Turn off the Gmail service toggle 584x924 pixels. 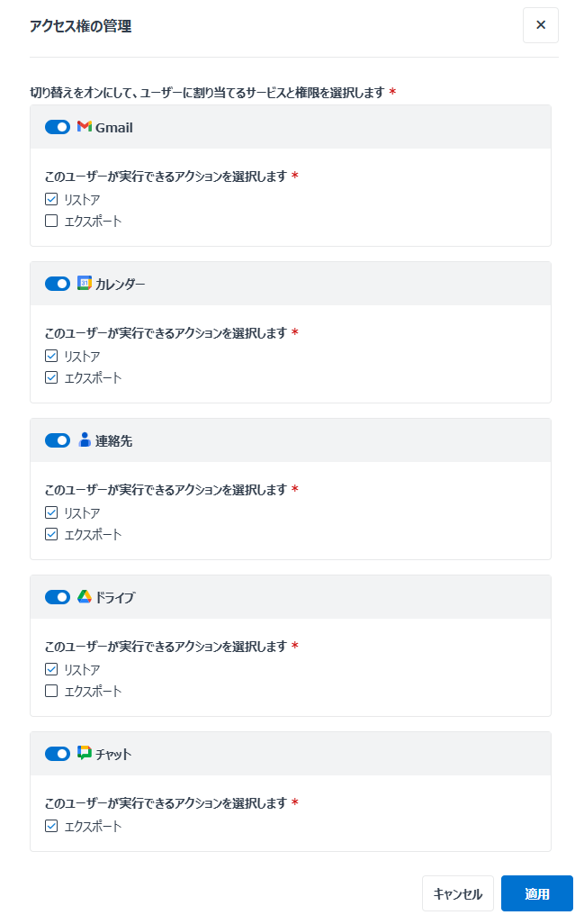(57, 127)
